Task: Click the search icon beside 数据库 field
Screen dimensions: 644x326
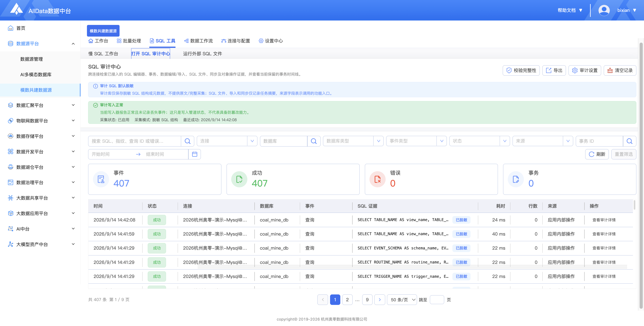Action: [314, 141]
